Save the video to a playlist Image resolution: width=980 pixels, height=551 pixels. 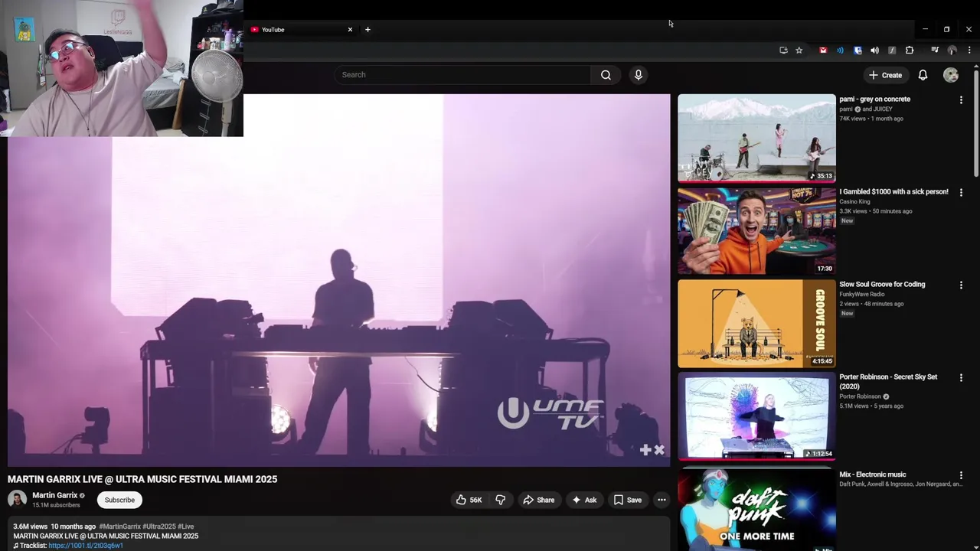click(628, 500)
